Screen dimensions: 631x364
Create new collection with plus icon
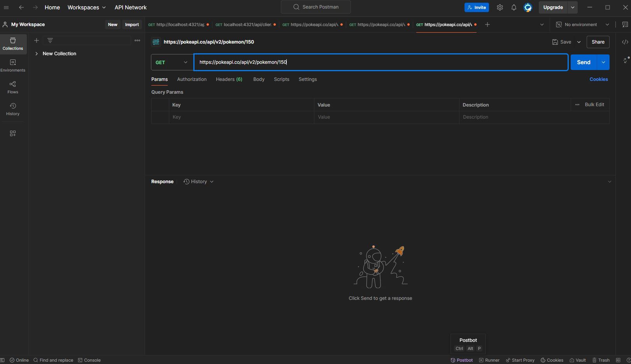pos(37,40)
